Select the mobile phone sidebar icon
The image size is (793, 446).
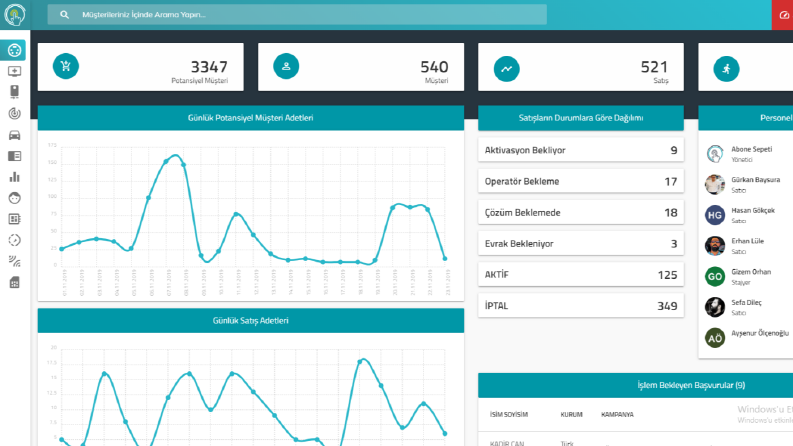15,92
